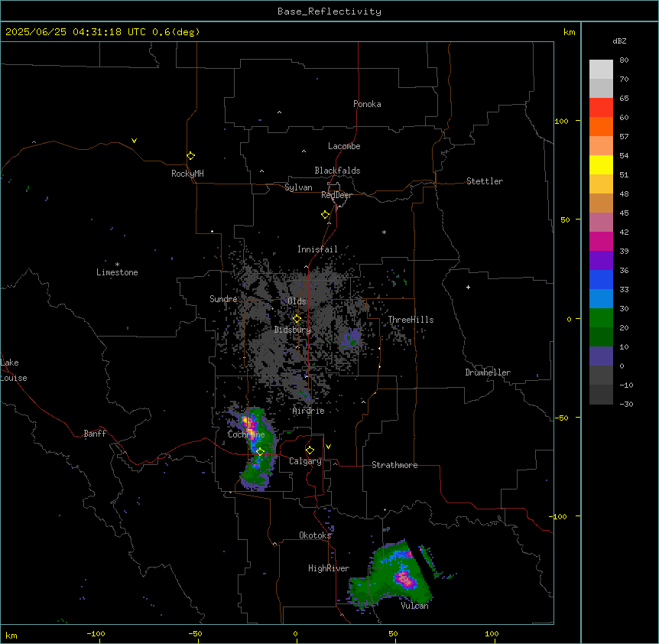This screenshot has height=644, width=659.
Task: Click the white asterisk above Limestone label
Action: (117, 265)
